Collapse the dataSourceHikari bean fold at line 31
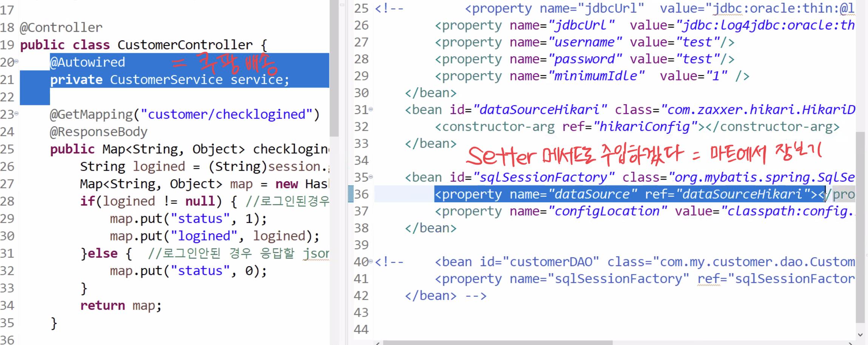Image resolution: width=868 pixels, height=345 pixels. click(371, 109)
